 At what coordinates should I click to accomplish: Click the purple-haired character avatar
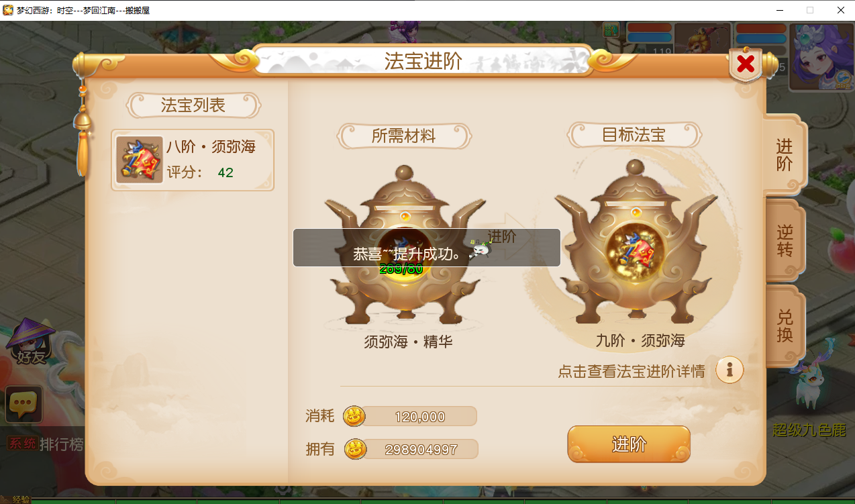coord(821,57)
